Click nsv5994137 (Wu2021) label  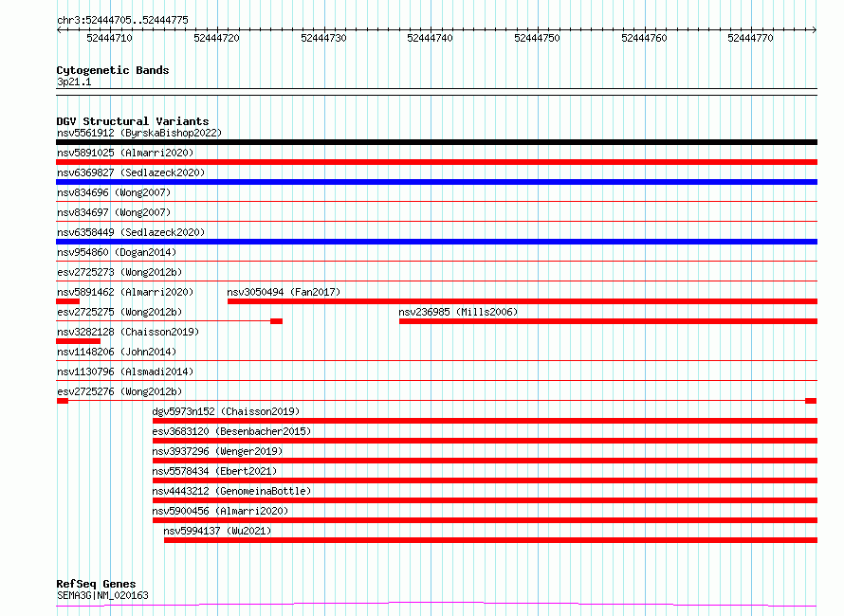217,531
